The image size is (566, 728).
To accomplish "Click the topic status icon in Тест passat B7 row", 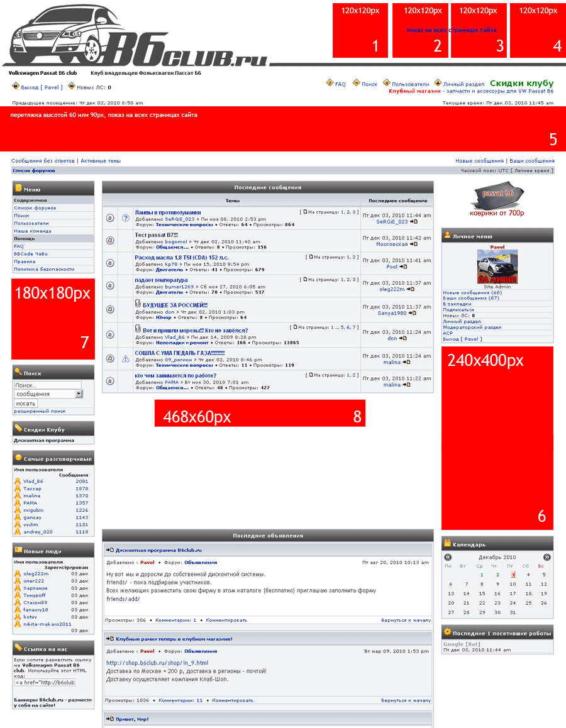I will tap(110, 241).
